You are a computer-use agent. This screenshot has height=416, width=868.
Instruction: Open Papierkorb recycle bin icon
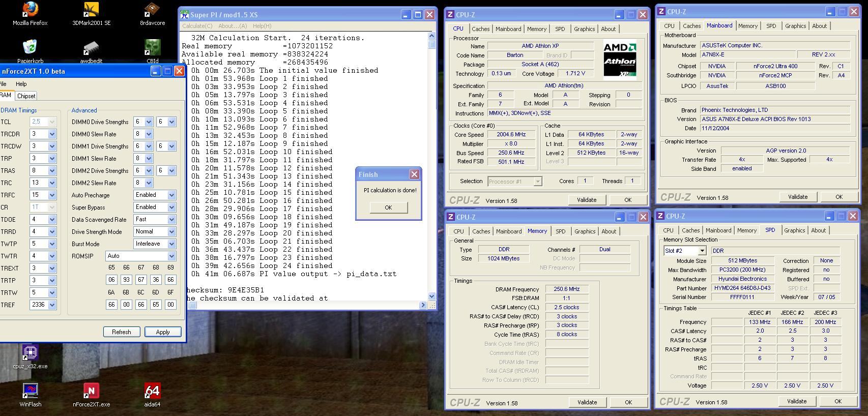pos(30,51)
